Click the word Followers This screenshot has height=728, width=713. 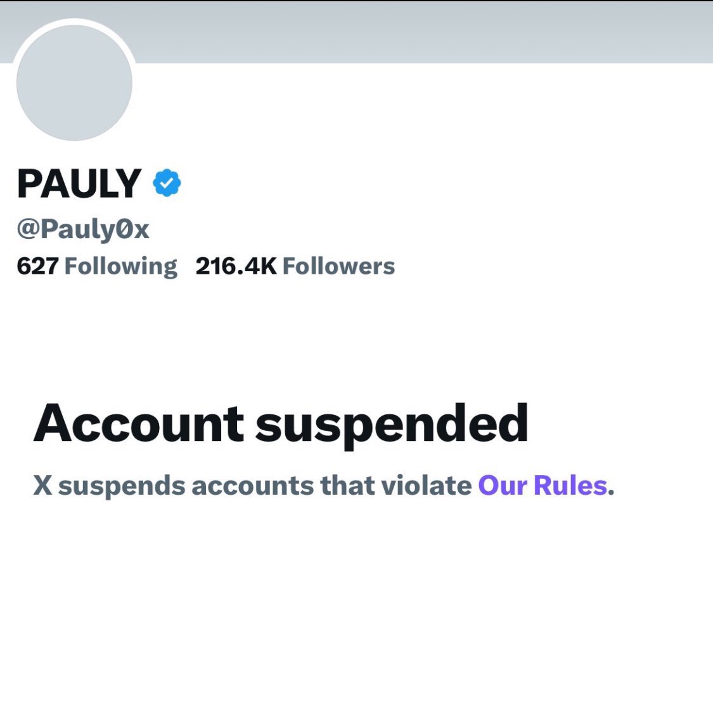(x=338, y=266)
